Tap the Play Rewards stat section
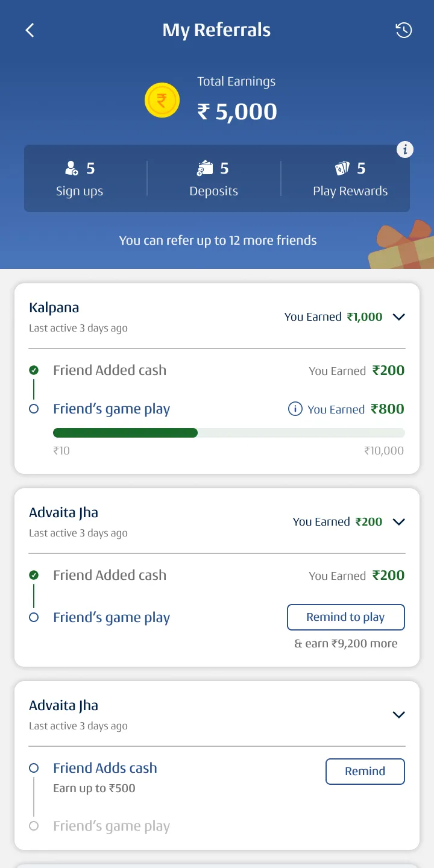Viewport: 434px width, 868px height. tap(350, 179)
